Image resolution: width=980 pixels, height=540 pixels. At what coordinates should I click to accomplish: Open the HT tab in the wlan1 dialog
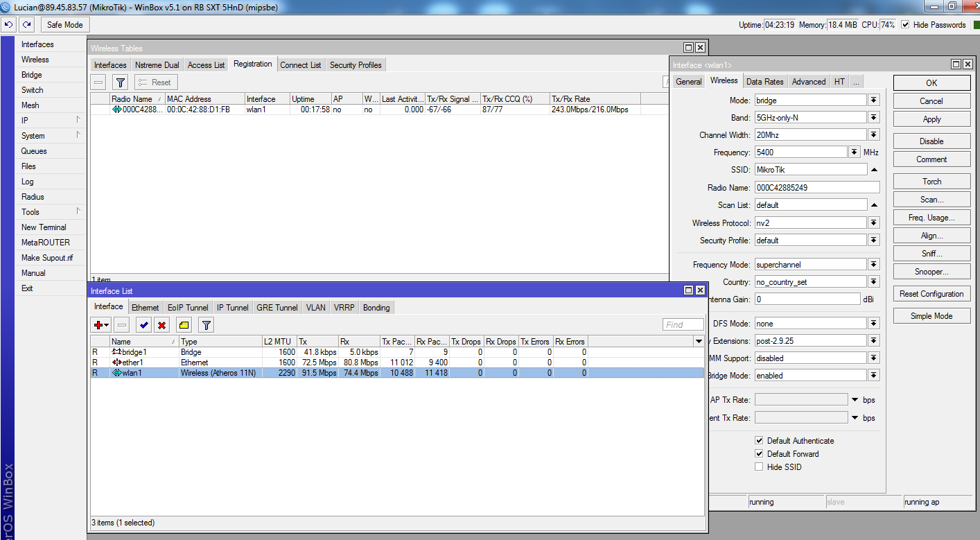pos(839,82)
